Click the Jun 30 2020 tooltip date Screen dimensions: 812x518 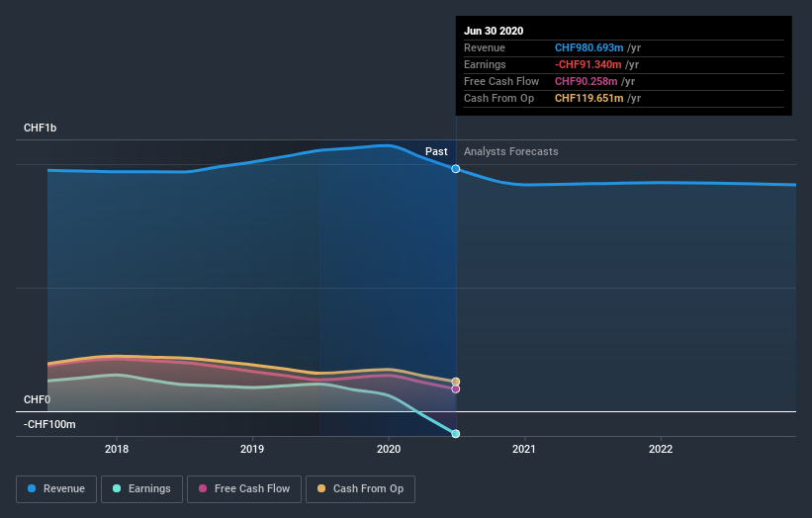point(494,31)
